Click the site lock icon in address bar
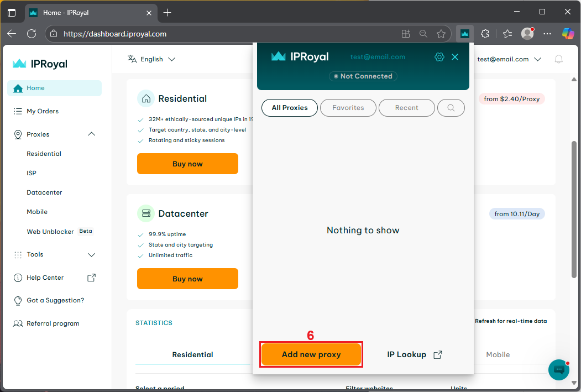The image size is (581, 392). point(54,34)
